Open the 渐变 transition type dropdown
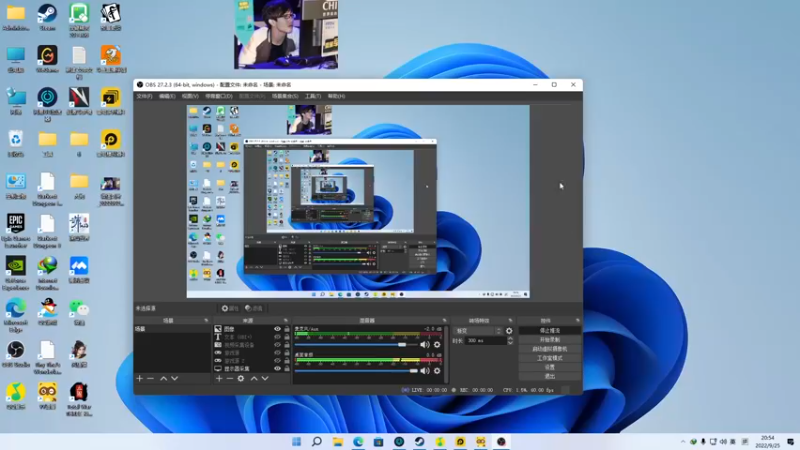This screenshot has height=450, width=800. click(x=478, y=331)
